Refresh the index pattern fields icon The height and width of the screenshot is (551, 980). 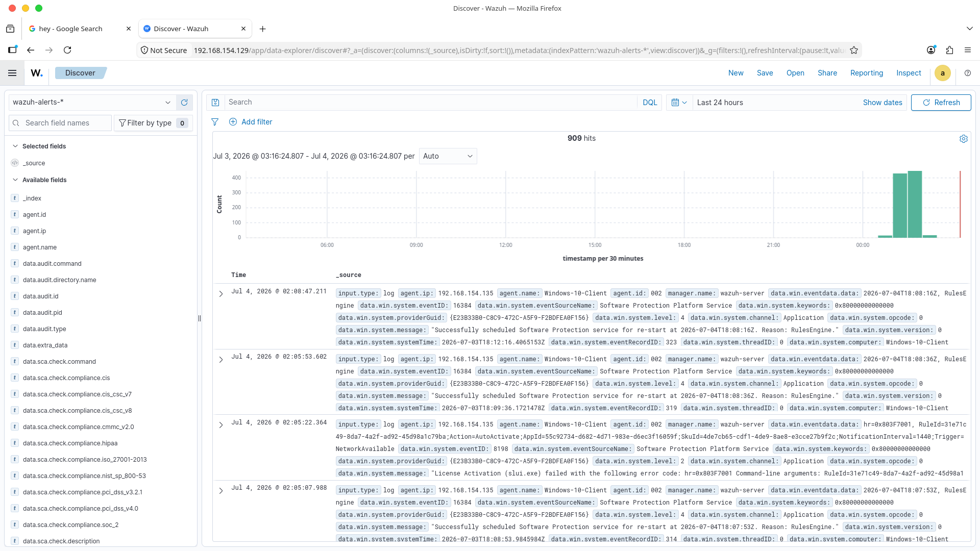click(x=184, y=103)
